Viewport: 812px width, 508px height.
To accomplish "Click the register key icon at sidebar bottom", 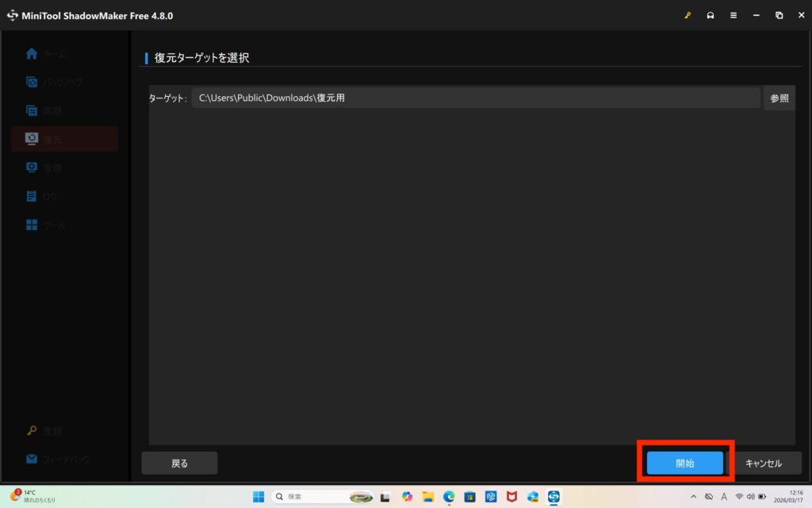I will pos(32,431).
